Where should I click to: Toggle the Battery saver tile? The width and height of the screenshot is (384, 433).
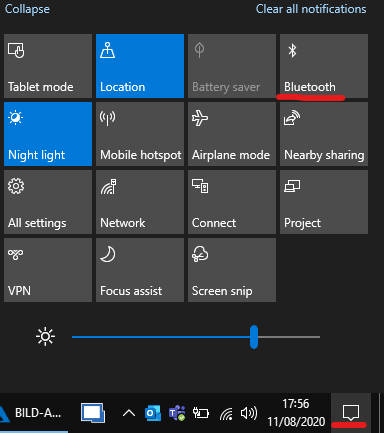(232, 66)
